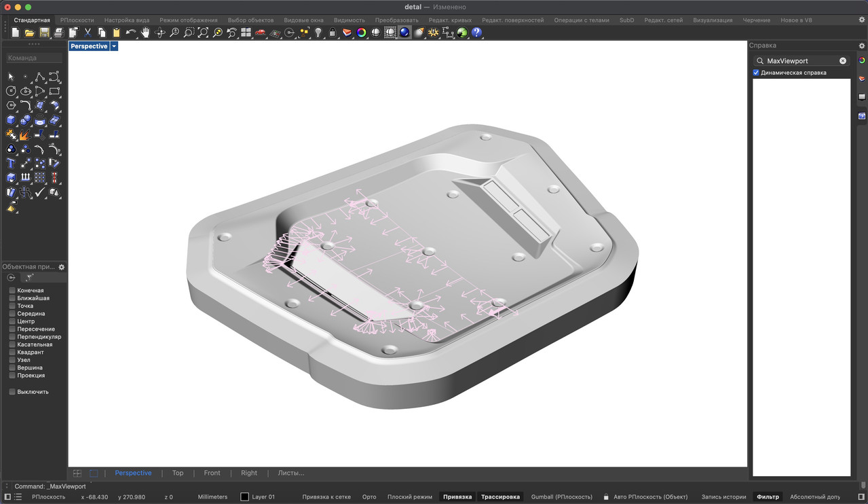Select the Ellipse tool in sidebar
This screenshot has height=504, width=868.
pos(26,91)
